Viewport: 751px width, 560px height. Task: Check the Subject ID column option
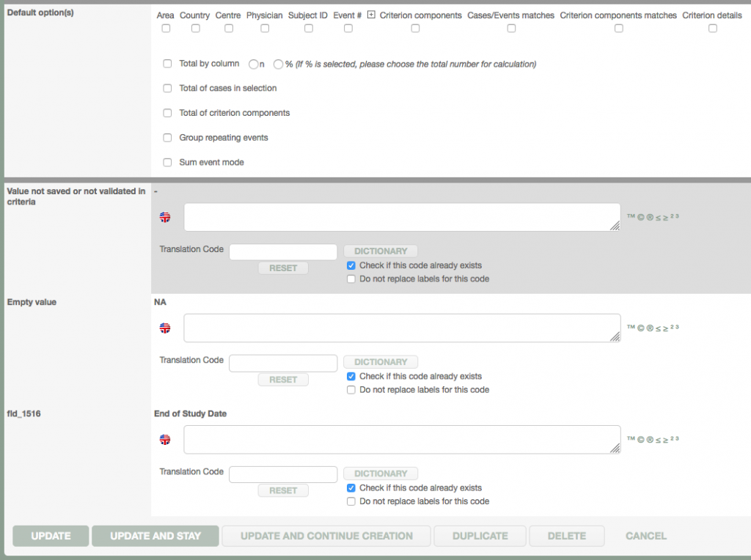point(309,29)
